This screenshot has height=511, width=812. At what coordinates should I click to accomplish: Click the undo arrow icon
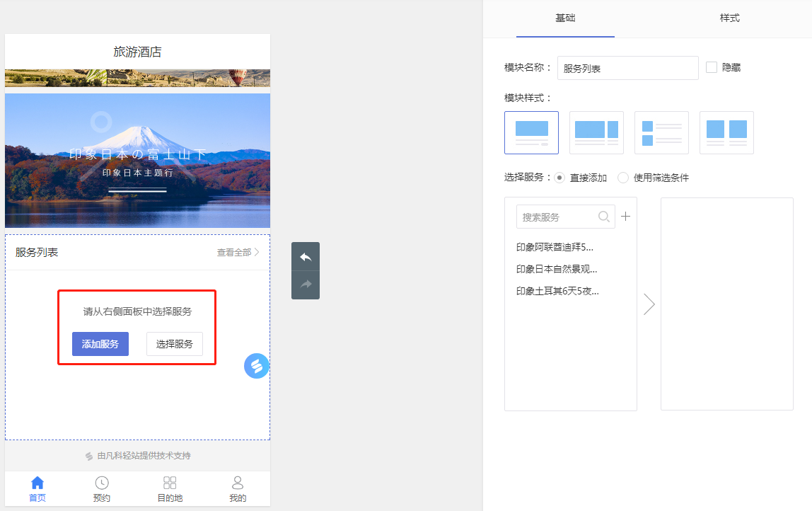[305, 256]
